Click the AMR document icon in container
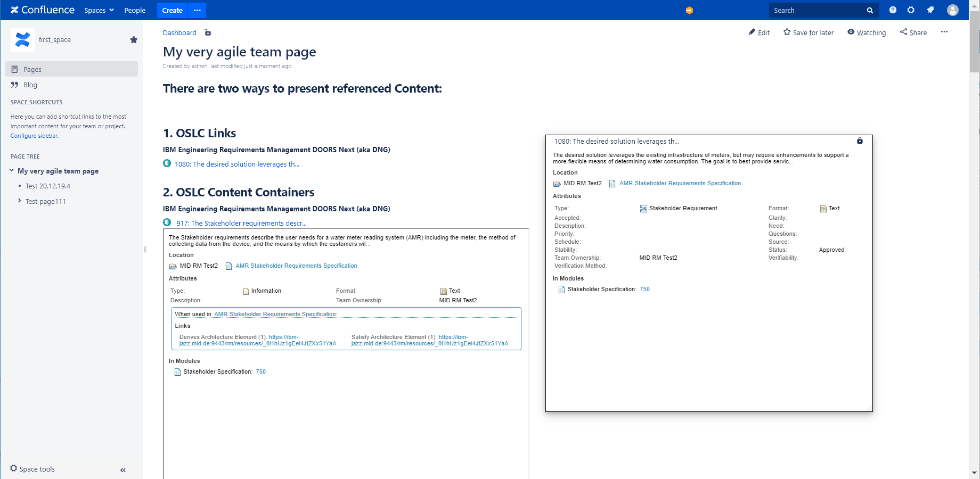Viewport: 980px width, 479px height. click(x=228, y=266)
